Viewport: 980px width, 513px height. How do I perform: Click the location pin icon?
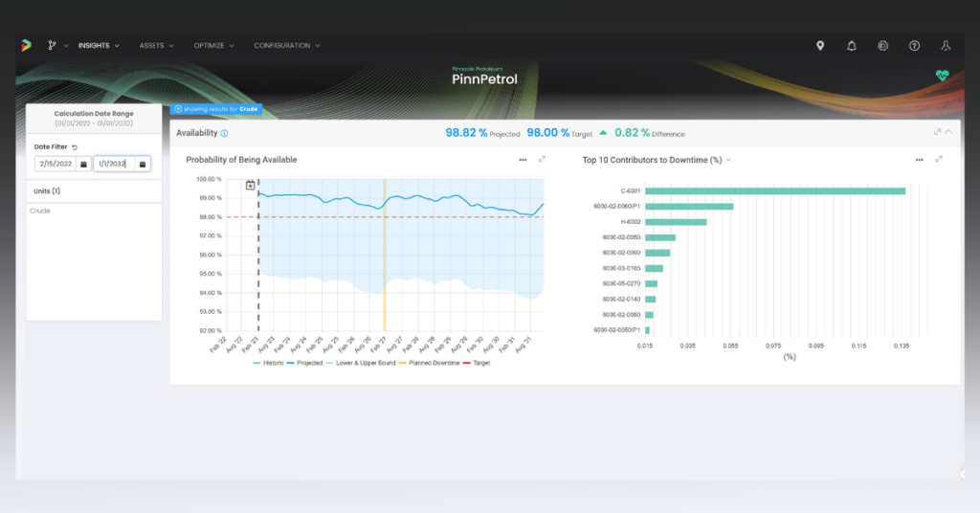(x=820, y=46)
